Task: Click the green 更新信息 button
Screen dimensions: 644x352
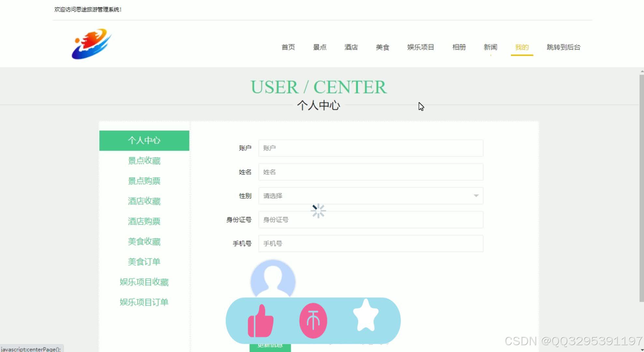Action: (x=270, y=346)
